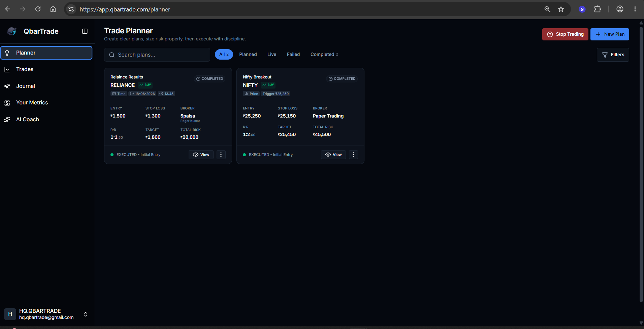Image resolution: width=644 pixels, height=329 pixels.
Task: Open the browser profile icon
Action: tap(620, 9)
